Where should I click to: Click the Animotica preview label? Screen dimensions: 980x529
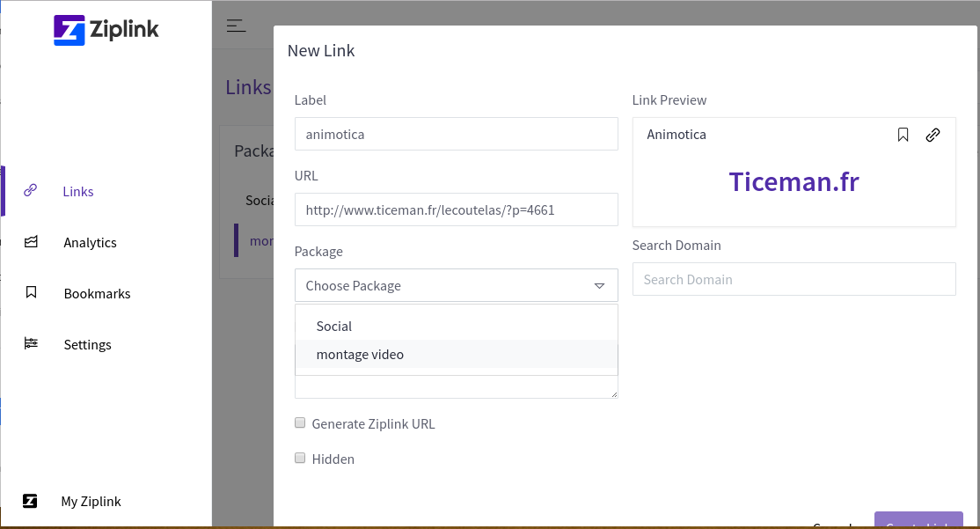click(676, 135)
